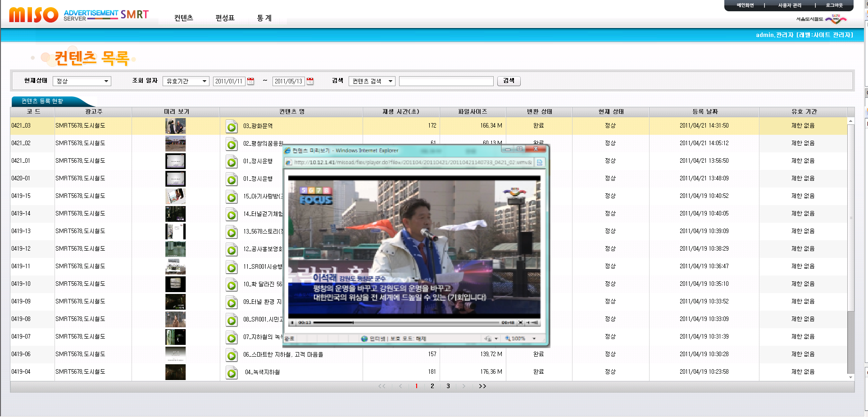Image resolution: width=868 pixels, height=417 pixels.
Task: Click the 검색 search button
Action: point(509,81)
